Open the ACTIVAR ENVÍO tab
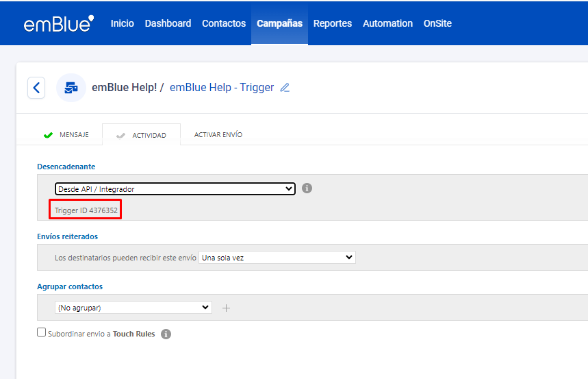 click(218, 135)
